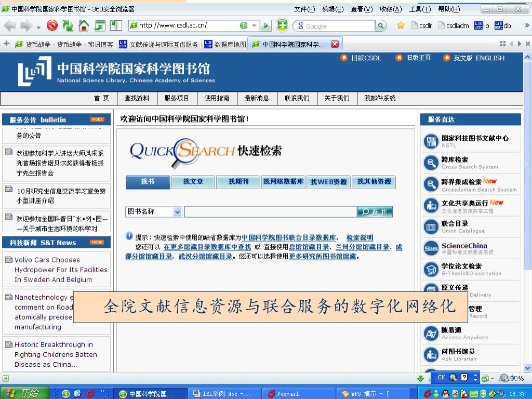Click the page vertical scrollbar down arrow
Viewport: 532px width, 399px height.
pos(528,368)
